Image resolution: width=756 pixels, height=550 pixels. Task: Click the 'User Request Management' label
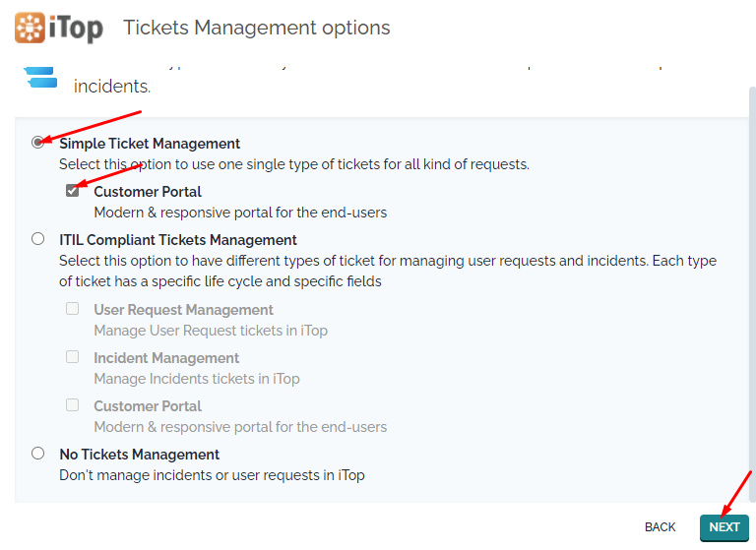pyautogui.click(x=183, y=310)
